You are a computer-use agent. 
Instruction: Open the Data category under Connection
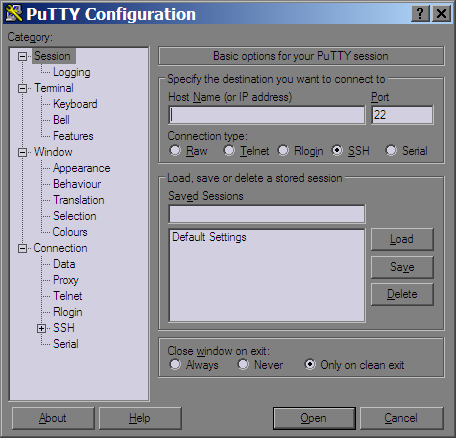[64, 264]
